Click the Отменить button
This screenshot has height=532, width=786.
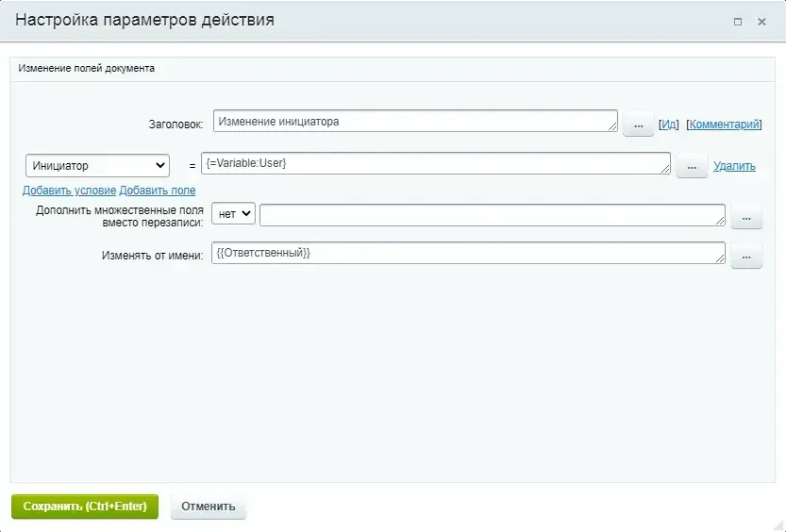click(208, 507)
